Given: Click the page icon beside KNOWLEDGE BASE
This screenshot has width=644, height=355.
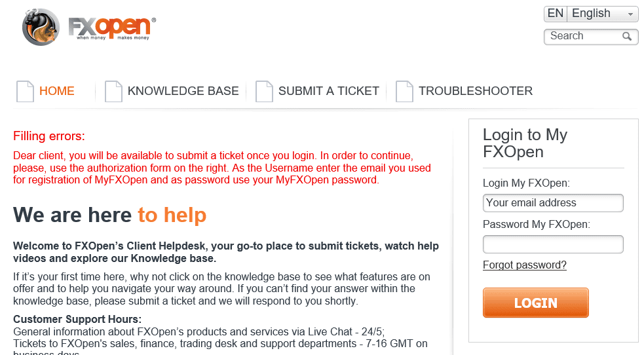Looking at the screenshot, I should tap(113, 91).
